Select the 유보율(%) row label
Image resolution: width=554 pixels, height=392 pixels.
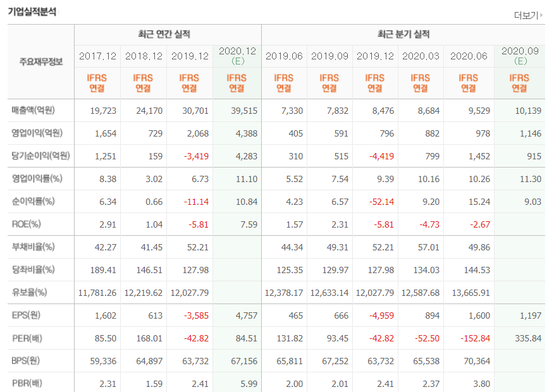(x=29, y=292)
